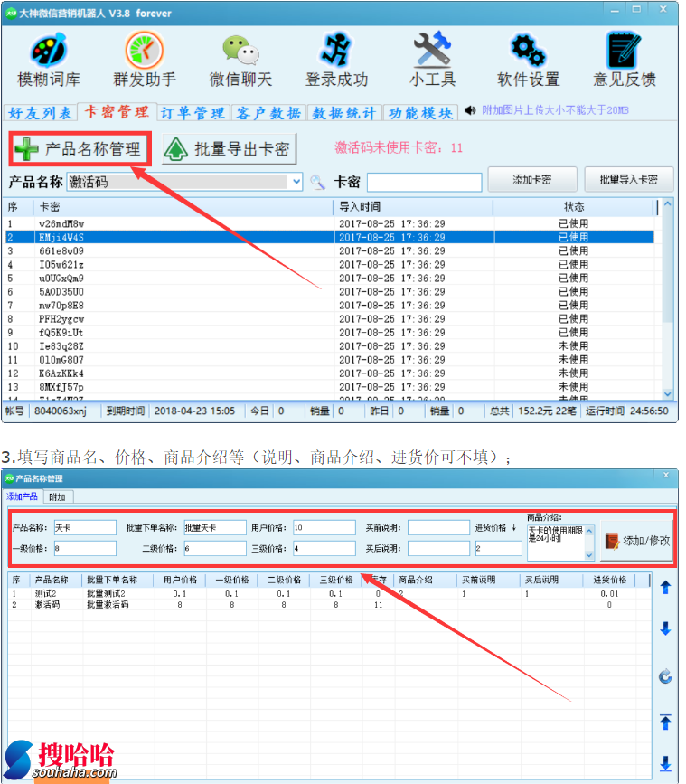Select the 附加 tab
This screenshot has height=784, width=686.
tap(58, 497)
